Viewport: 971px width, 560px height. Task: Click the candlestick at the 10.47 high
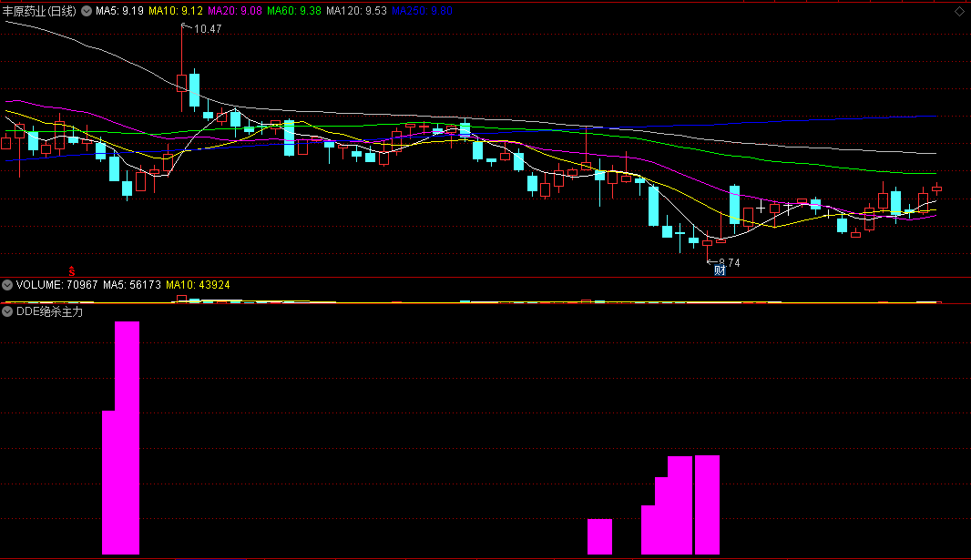pyautogui.click(x=181, y=83)
